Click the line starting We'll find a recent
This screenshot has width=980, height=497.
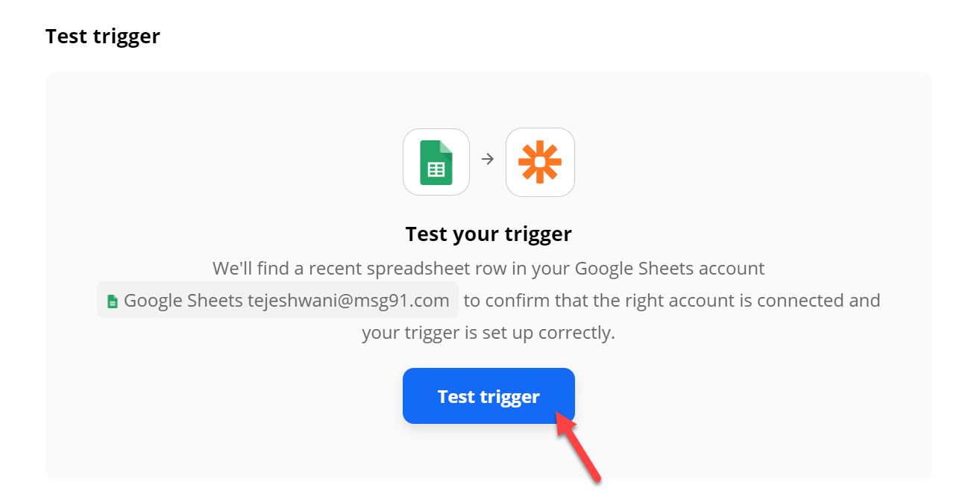[489, 268]
